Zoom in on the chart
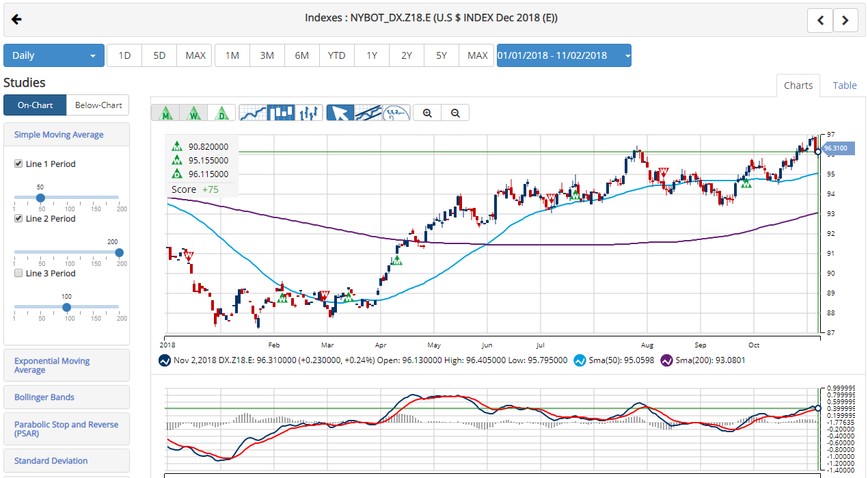 click(x=426, y=112)
